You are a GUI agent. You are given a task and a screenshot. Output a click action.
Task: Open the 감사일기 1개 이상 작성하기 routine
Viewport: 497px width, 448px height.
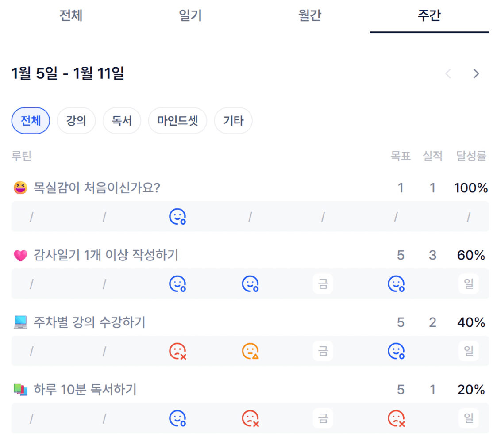(x=106, y=256)
